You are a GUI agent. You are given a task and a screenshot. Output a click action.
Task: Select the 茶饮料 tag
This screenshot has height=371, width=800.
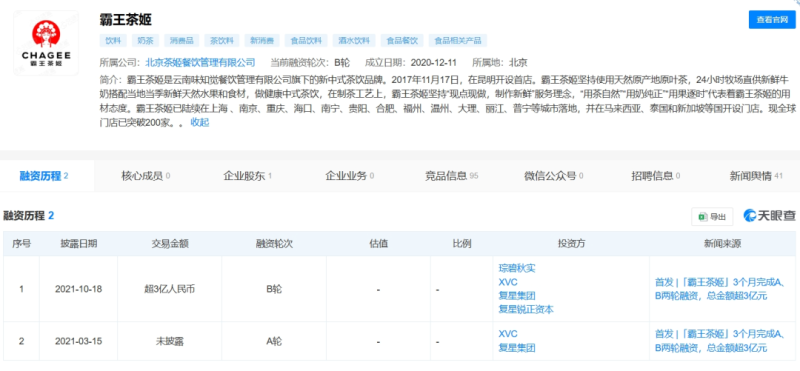click(222, 40)
